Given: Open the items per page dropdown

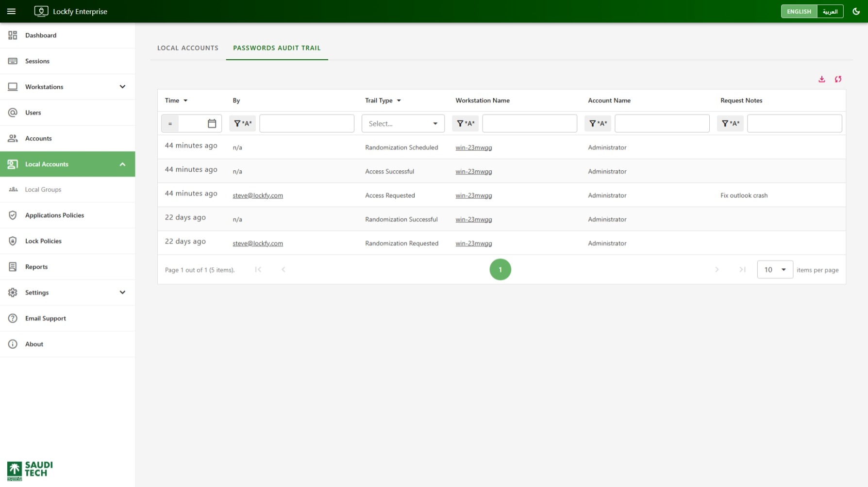Looking at the screenshot, I should point(775,270).
